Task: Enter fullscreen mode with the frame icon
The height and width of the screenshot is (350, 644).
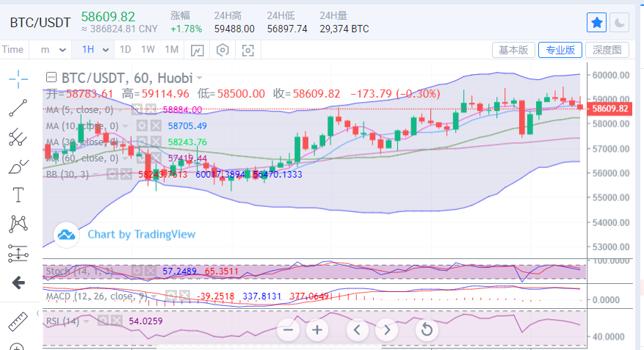Action: (x=247, y=51)
